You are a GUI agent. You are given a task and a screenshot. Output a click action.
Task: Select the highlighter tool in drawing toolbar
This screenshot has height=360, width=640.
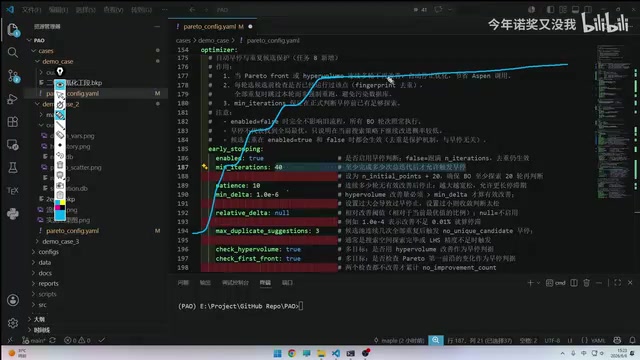[x=60, y=115]
